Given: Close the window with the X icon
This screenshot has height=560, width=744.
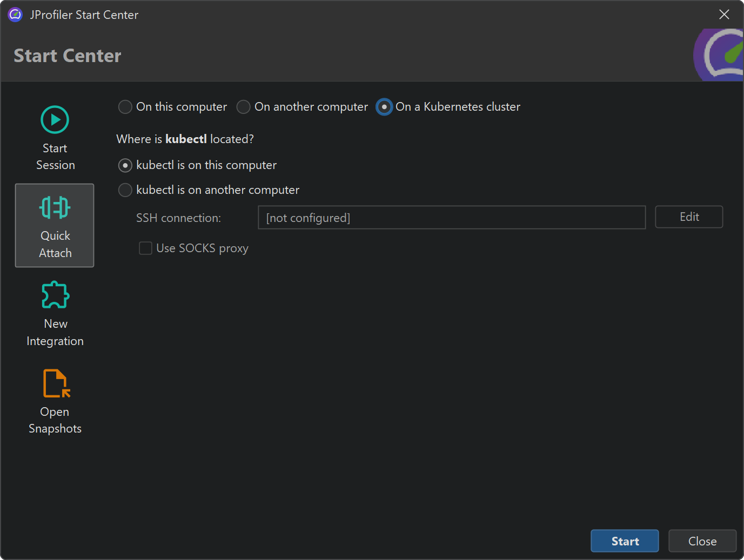Looking at the screenshot, I should click(724, 15).
